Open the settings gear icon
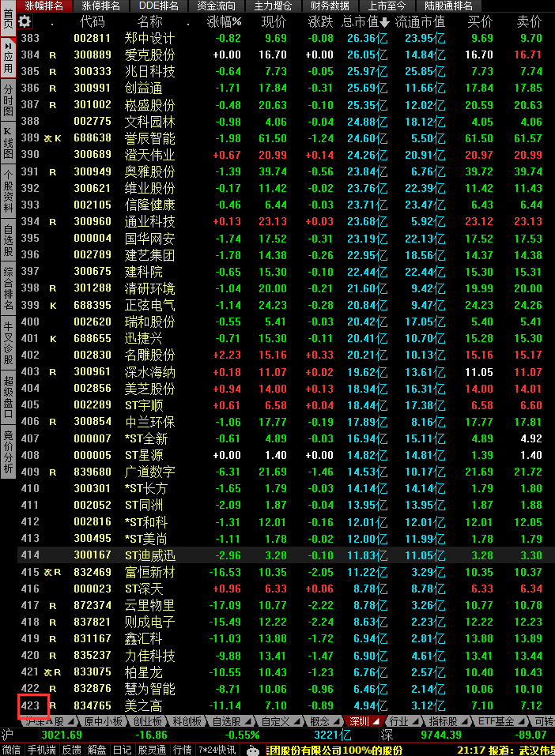The width and height of the screenshot is (555, 756). point(25,21)
